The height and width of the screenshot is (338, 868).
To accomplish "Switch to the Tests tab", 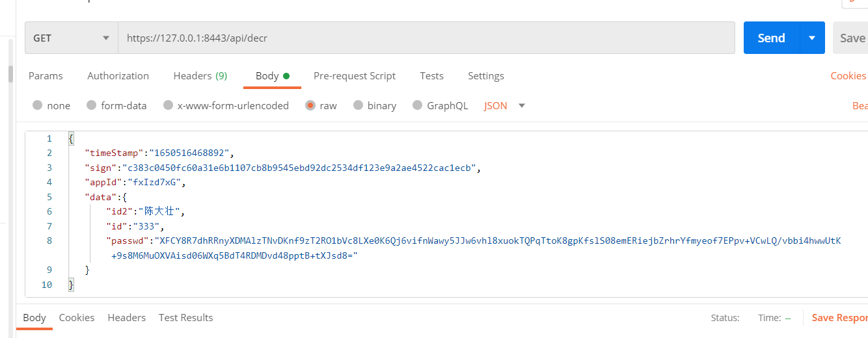I will tap(431, 76).
